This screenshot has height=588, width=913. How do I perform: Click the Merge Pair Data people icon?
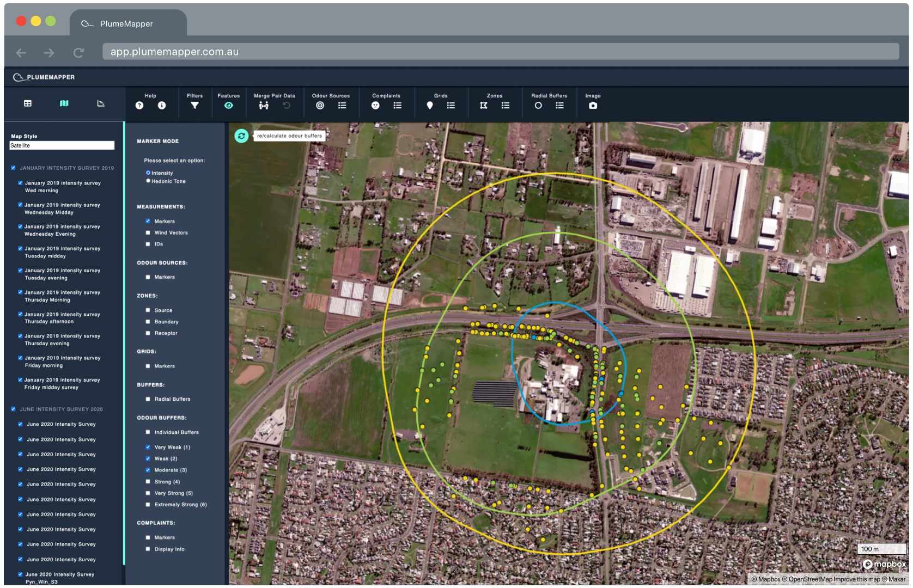click(x=264, y=106)
